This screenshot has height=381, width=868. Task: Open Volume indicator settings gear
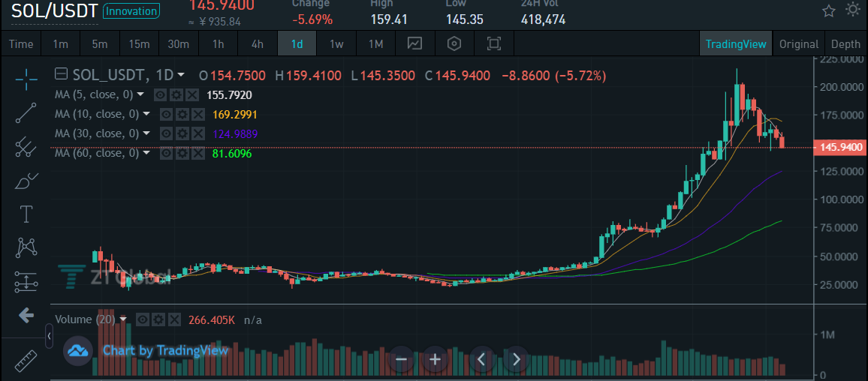point(158,319)
